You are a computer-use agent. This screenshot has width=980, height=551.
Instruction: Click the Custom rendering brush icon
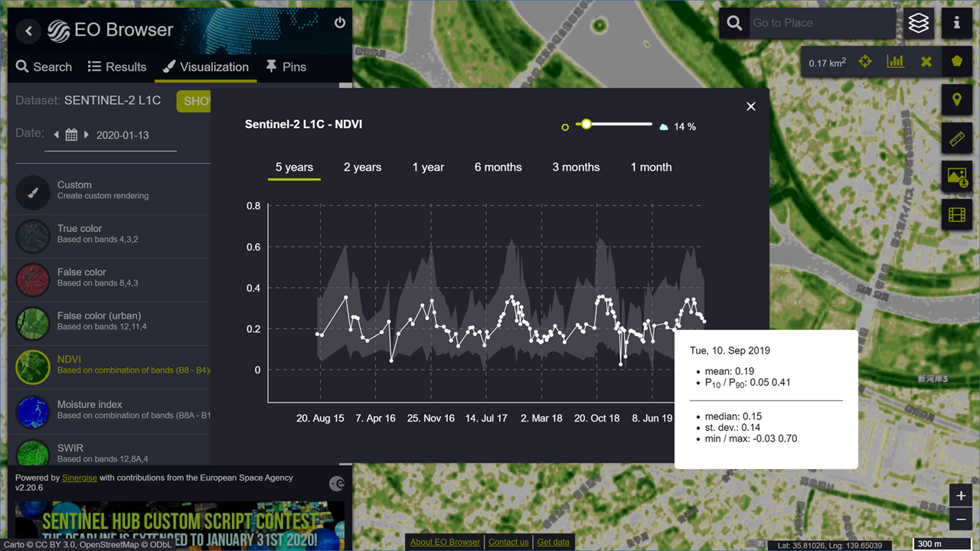click(x=33, y=194)
